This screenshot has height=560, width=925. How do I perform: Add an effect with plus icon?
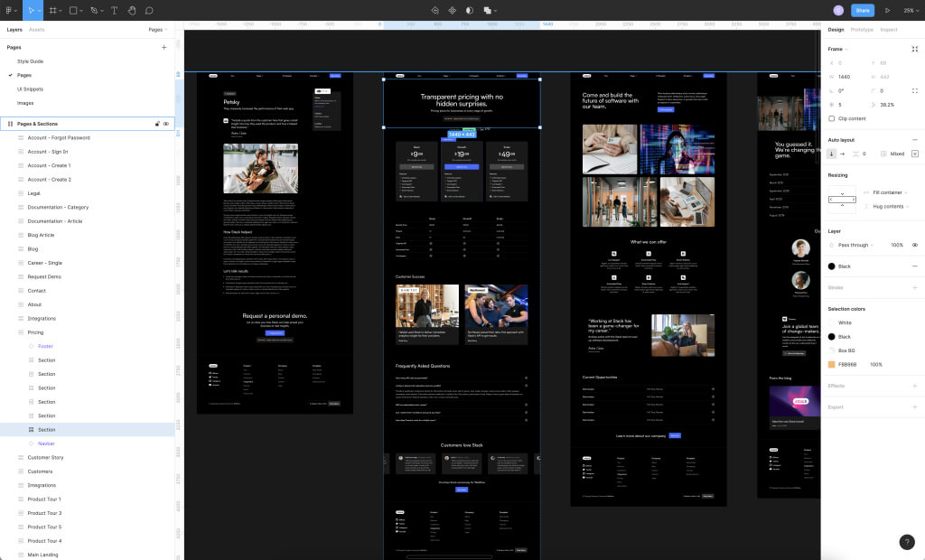pos(914,386)
